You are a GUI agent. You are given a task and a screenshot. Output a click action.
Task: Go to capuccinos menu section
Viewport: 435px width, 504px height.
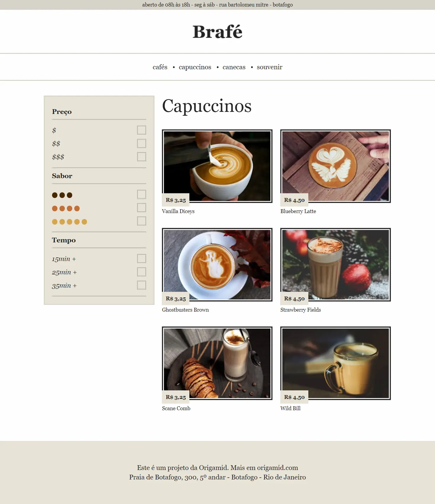tap(195, 67)
